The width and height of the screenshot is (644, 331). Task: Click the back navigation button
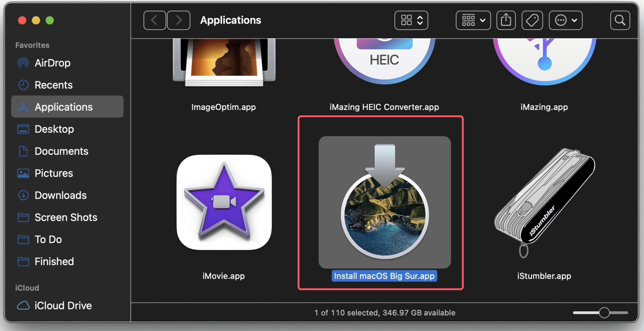pos(154,20)
